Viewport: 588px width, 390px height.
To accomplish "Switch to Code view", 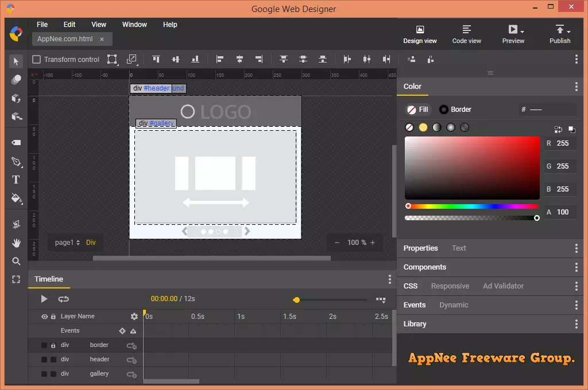I will click(466, 34).
